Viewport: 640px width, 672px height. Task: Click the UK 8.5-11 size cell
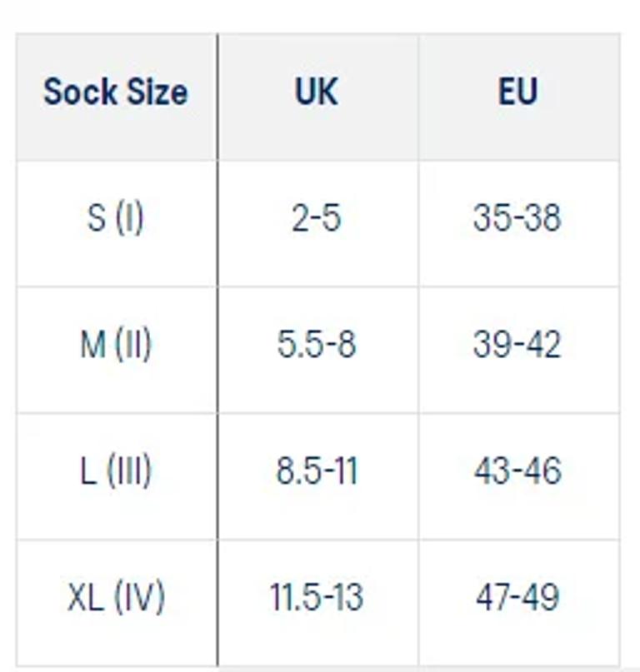[x=317, y=471]
